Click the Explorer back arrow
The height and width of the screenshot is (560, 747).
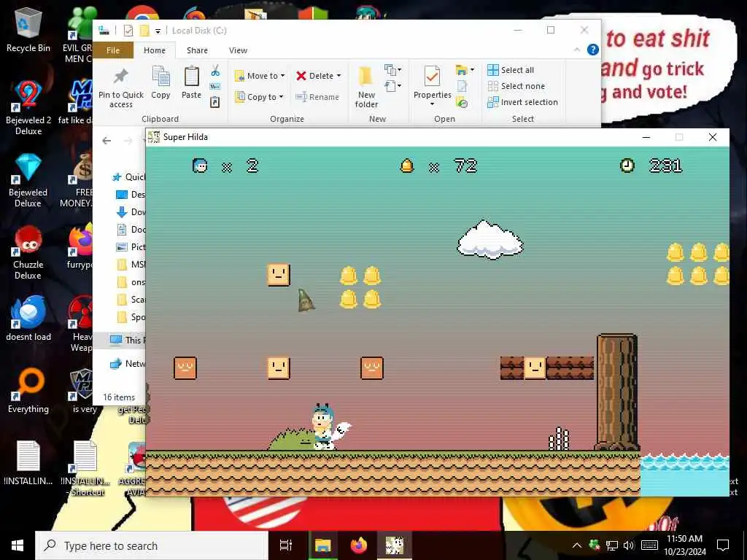coord(107,141)
